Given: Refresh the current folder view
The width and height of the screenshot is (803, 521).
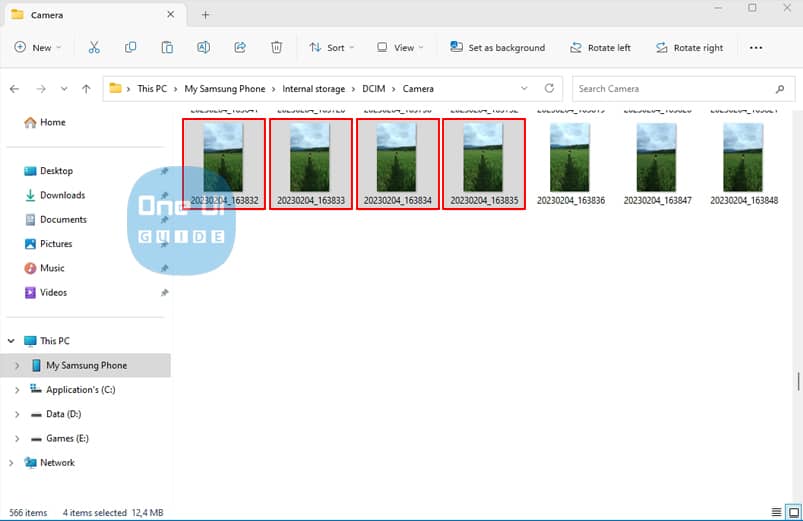Looking at the screenshot, I should click(549, 88).
